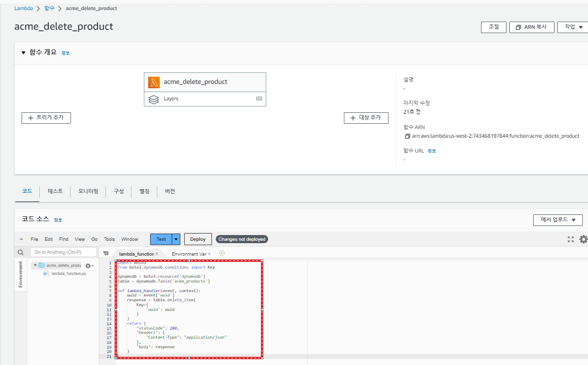This screenshot has width=588, height=365.
Task: Select the Environment Var editor tab
Action: point(189,254)
